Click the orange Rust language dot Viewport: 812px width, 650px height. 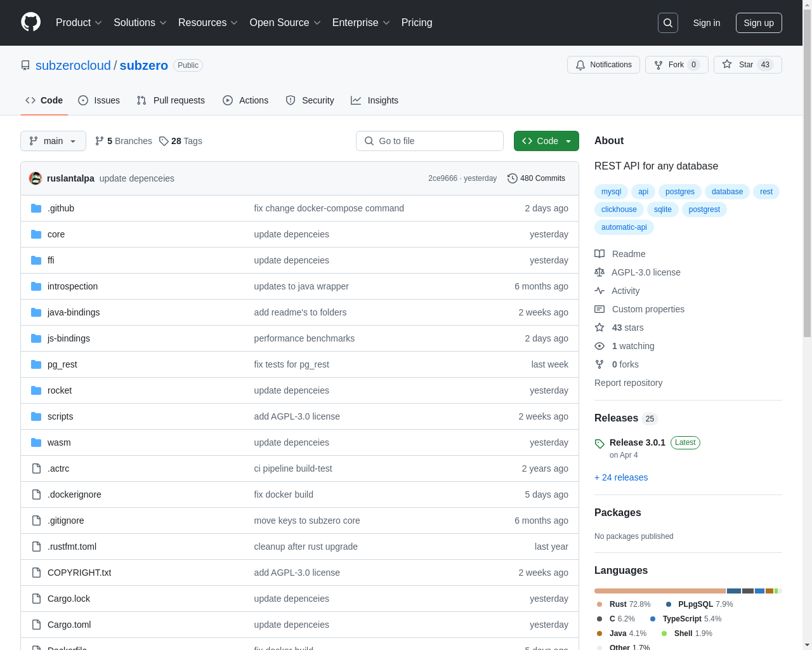pos(599,604)
